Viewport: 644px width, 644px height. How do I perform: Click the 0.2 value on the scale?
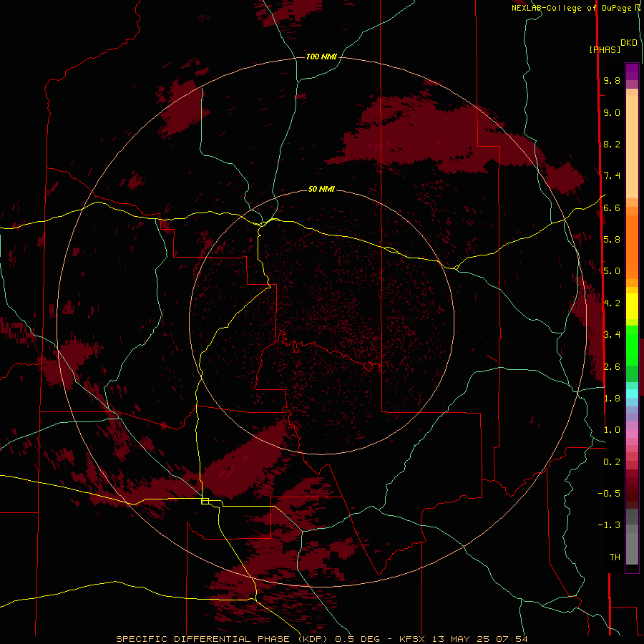coord(612,462)
